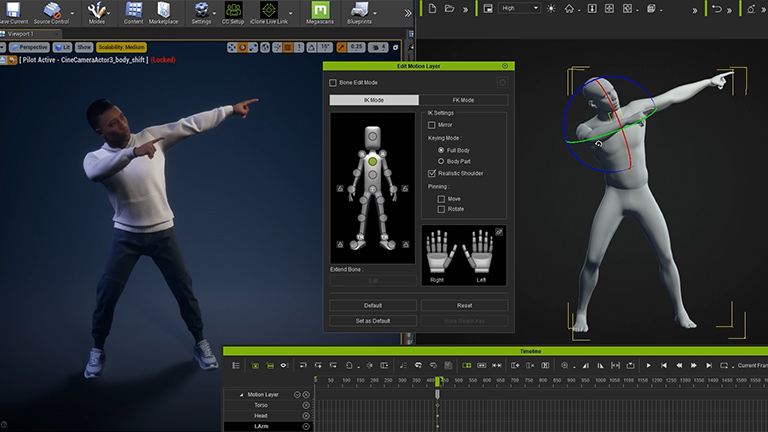Click the timeline track list icon
768x432 pixels.
pos(236,365)
